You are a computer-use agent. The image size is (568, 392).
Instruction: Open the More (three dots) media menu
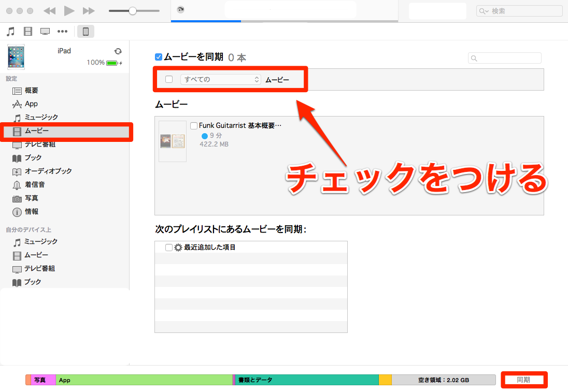coord(62,32)
